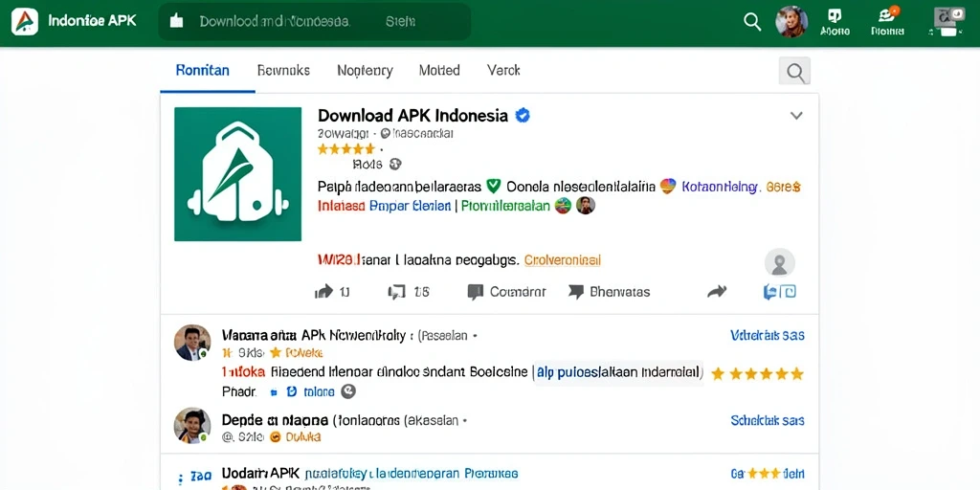Open the Uodarn APK entry title

pyautogui.click(x=260, y=473)
